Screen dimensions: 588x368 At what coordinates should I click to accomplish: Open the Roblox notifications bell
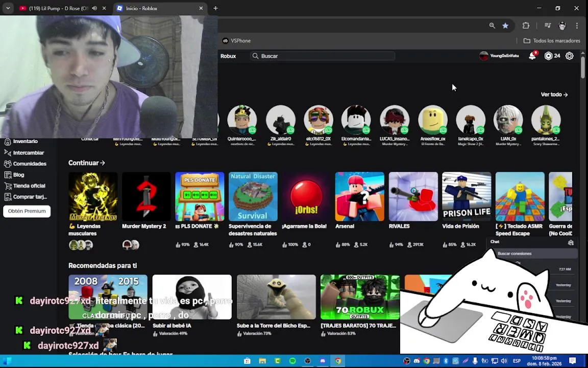532,56
